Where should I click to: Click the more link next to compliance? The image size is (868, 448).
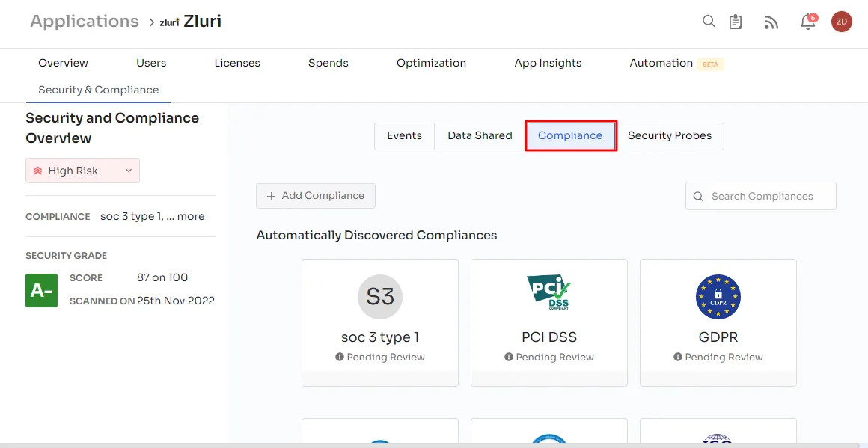coord(191,216)
